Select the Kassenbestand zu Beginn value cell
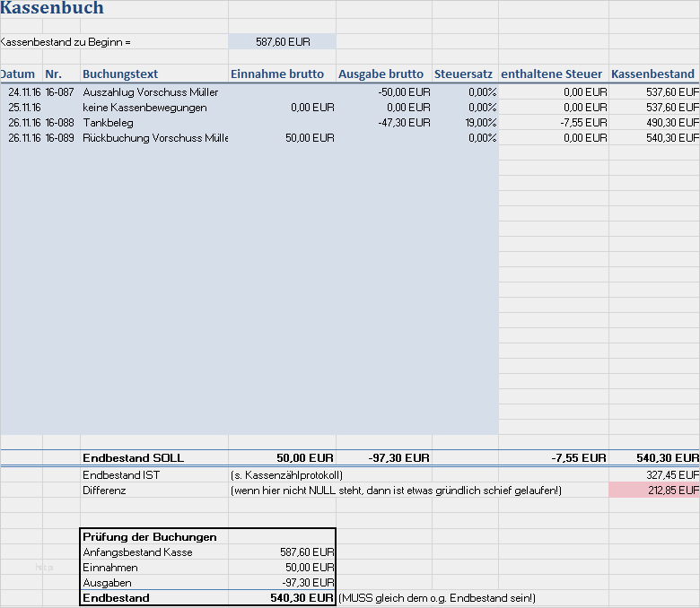 (x=282, y=41)
